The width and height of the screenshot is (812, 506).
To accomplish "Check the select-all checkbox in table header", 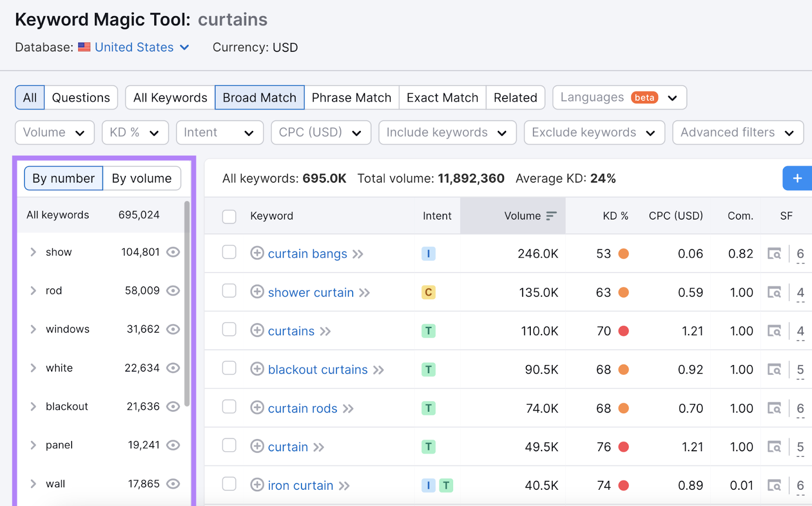I will click(x=229, y=216).
